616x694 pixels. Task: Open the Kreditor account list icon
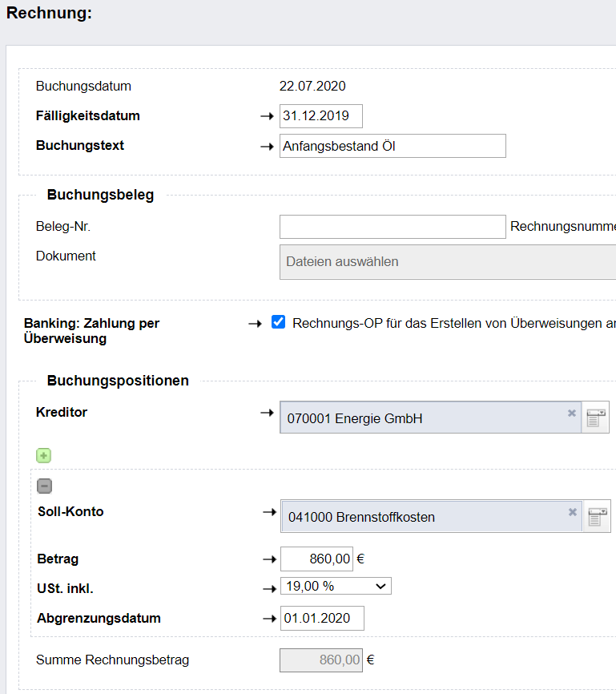[x=596, y=418]
